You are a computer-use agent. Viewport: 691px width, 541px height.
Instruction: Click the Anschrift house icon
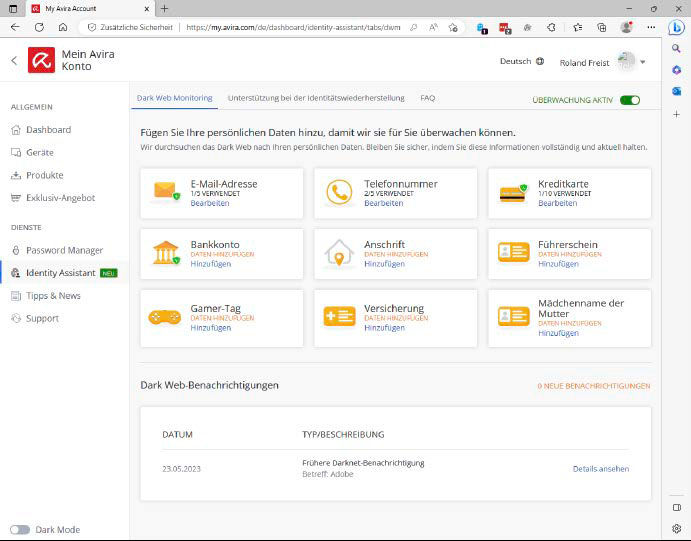coord(339,252)
